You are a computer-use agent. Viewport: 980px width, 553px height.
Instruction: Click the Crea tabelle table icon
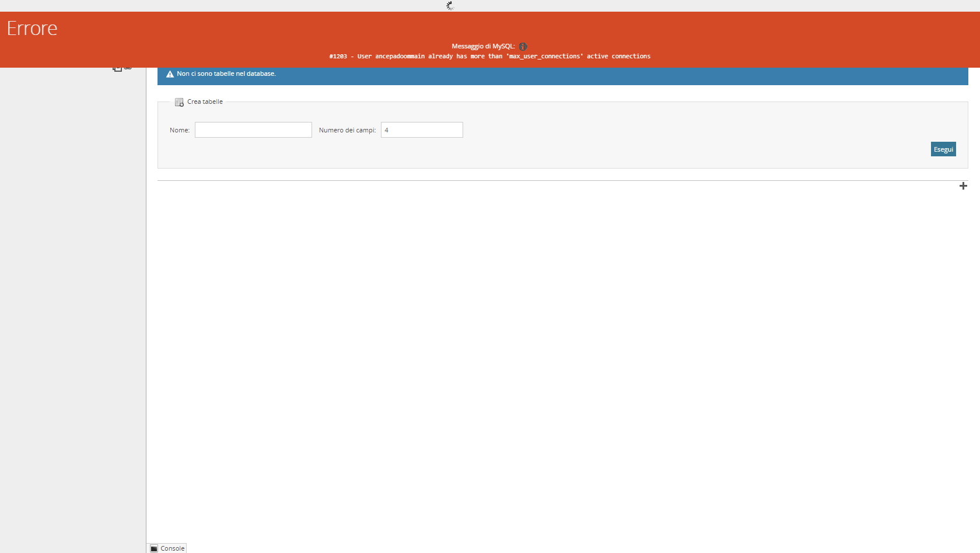coord(179,102)
